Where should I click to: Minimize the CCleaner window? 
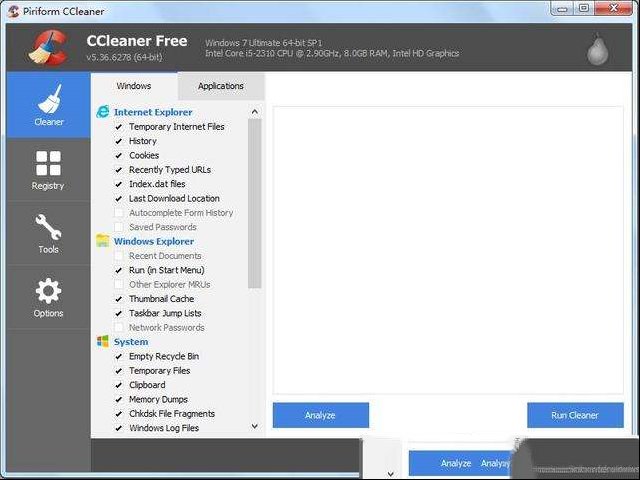point(562,9)
